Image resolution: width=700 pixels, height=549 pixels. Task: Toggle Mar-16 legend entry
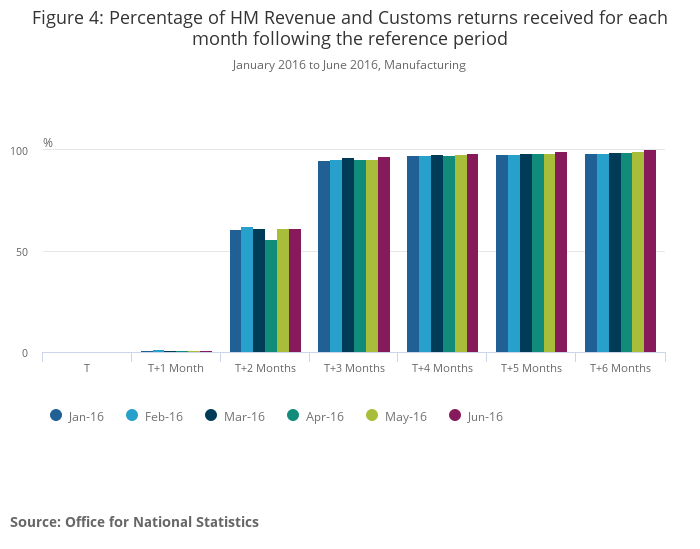click(x=235, y=416)
